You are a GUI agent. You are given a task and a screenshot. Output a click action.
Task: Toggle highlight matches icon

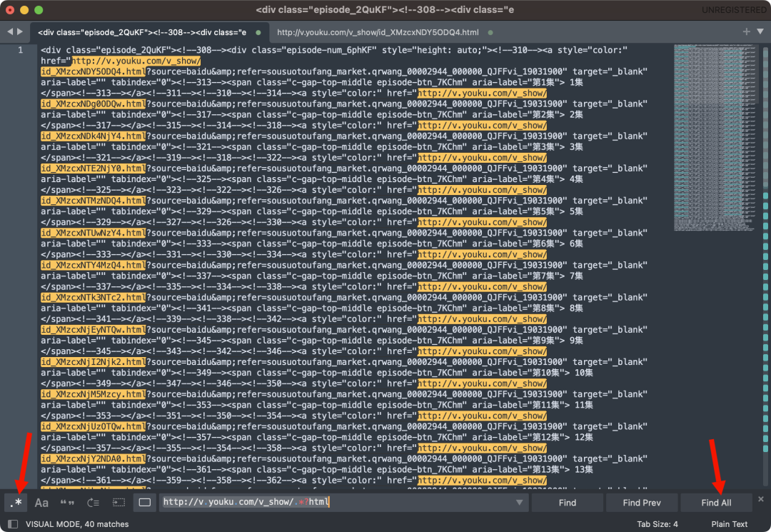(145, 503)
